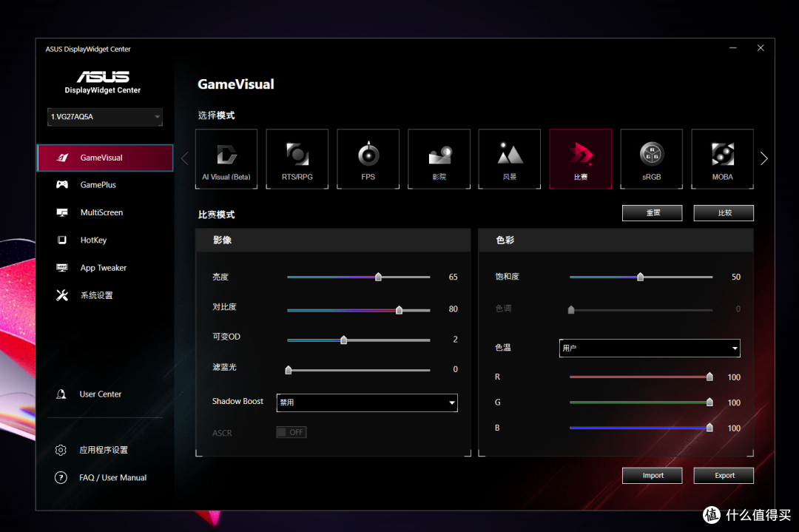This screenshot has height=532, width=799.
Task: Click the B blue channel slider
Action: coord(641,428)
